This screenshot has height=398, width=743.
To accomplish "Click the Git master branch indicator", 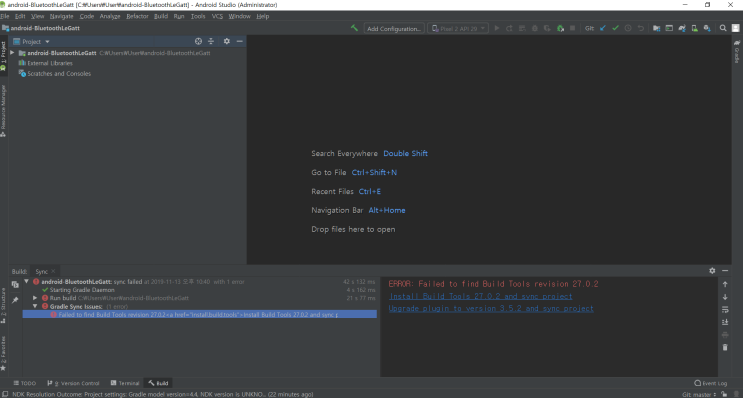I will (x=699, y=394).
